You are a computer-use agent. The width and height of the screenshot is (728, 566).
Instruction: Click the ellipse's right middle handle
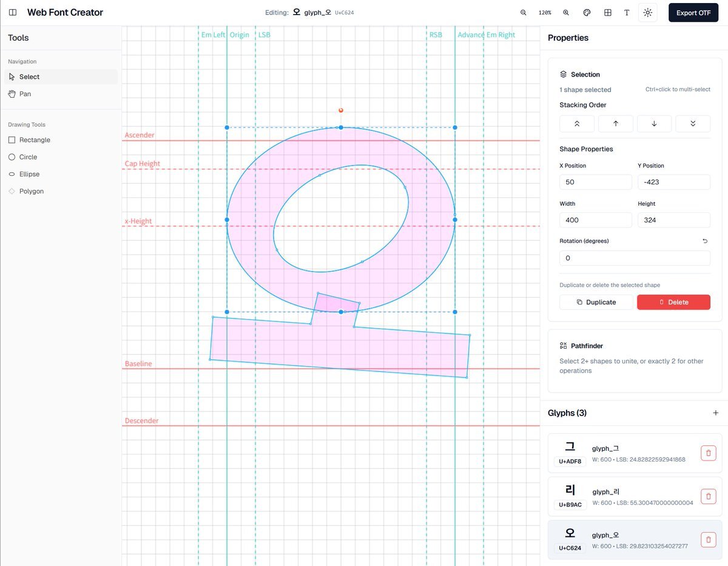coord(455,220)
